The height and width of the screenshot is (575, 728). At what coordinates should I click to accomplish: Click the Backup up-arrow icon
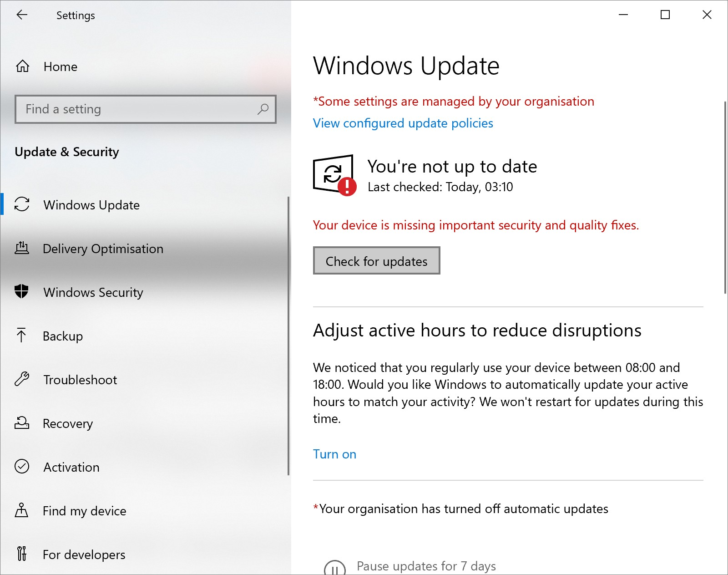point(21,336)
